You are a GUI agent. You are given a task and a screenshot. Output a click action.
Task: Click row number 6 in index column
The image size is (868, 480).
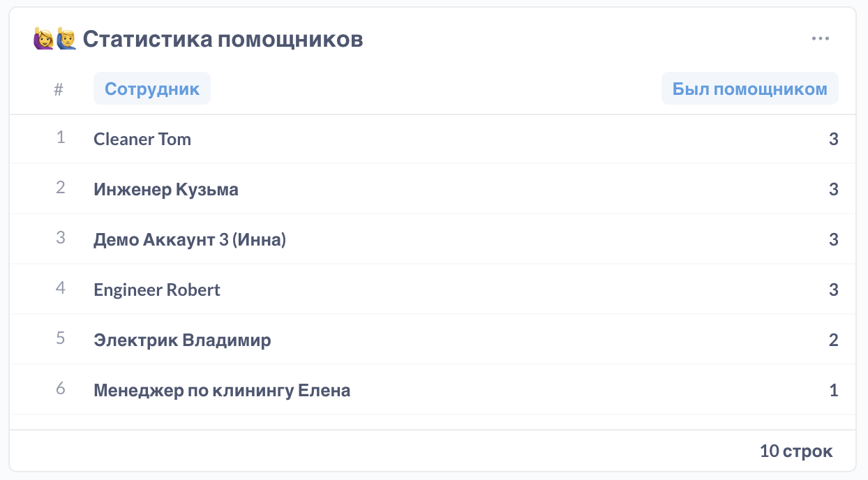[x=61, y=388]
